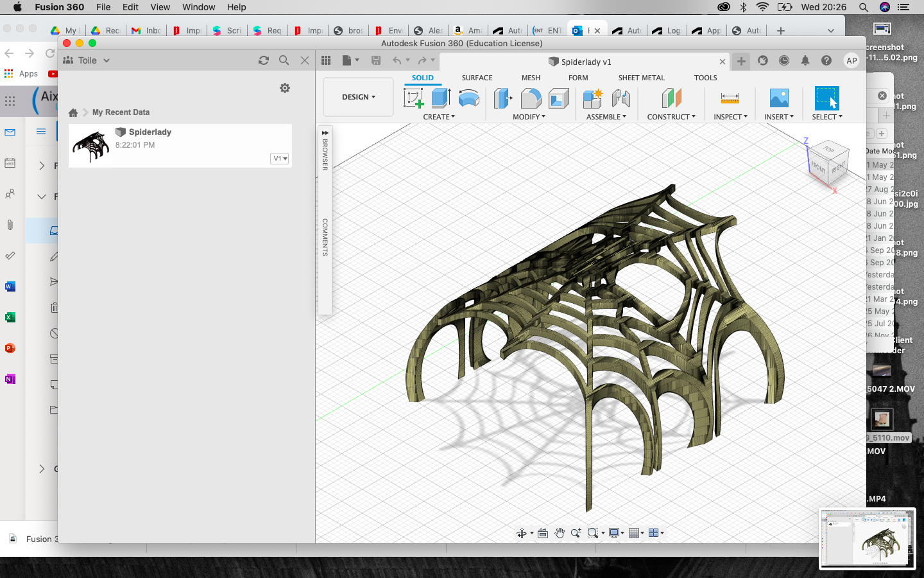Click the Redo arrow
924x578 pixels.
click(422, 60)
